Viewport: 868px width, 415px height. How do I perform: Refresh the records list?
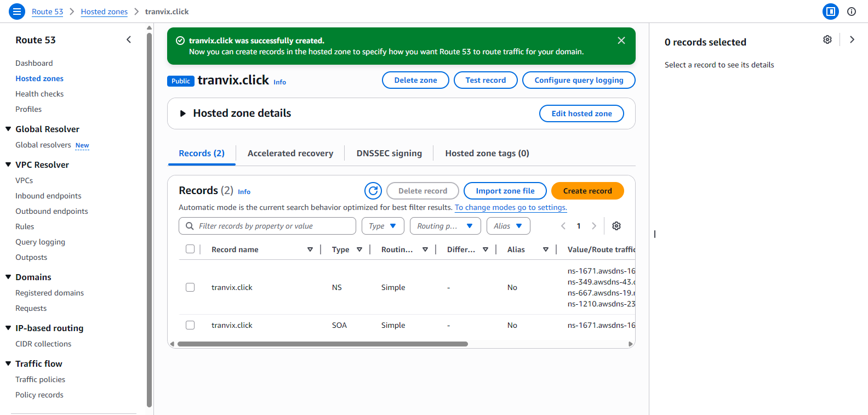coord(373,191)
